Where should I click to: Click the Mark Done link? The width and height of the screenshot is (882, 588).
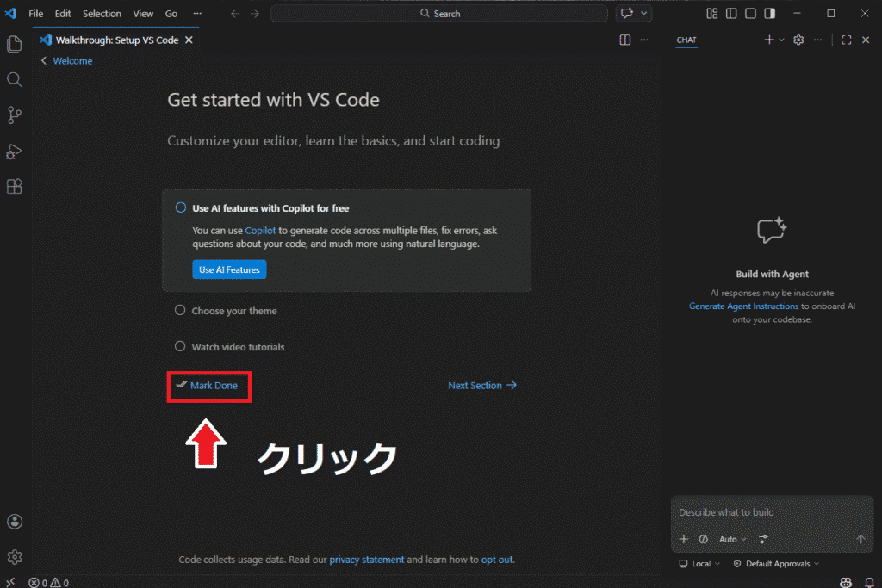click(x=214, y=386)
